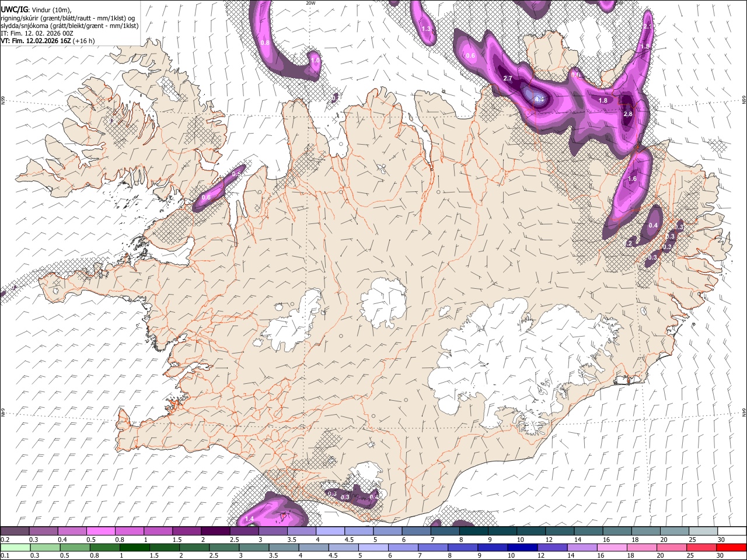This screenshot has width=747, height=560.
Task: Pick the upper scale swatch labeled 0.5
Action: (x=101, y=531)
